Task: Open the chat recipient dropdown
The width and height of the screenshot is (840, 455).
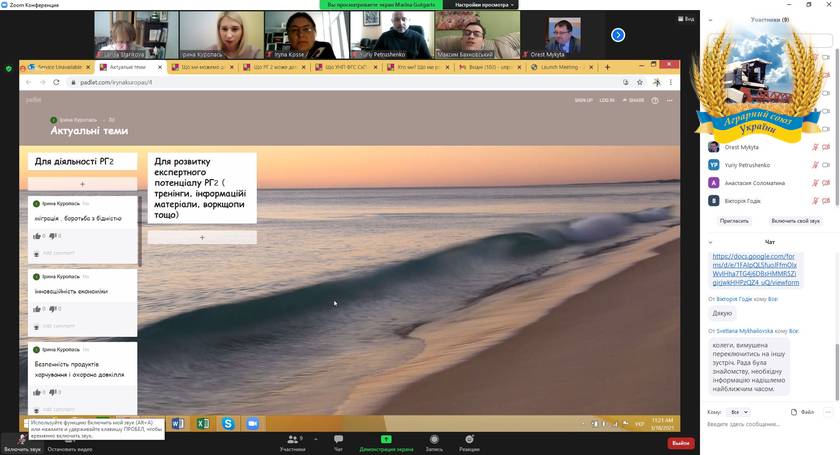Action: (x=739, y=412)
